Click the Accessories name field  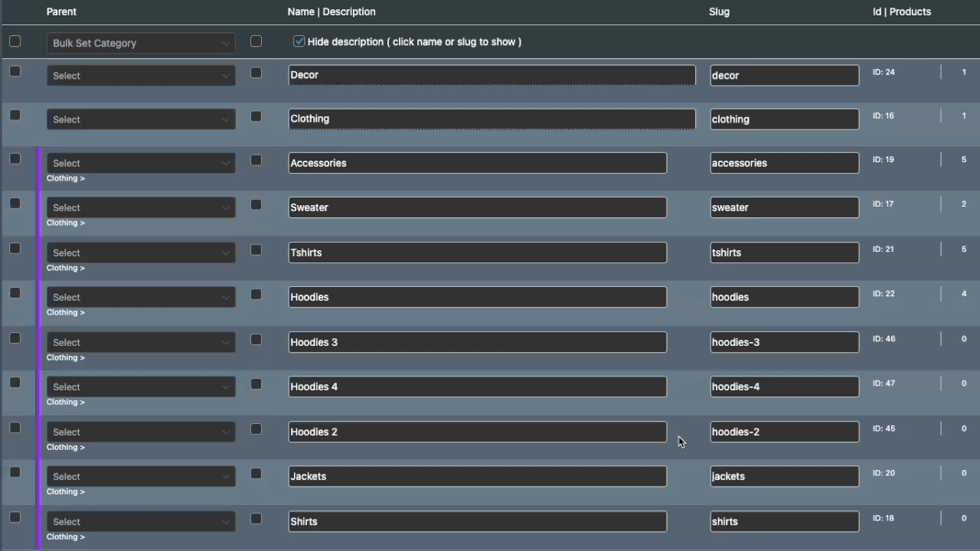pos(477,163)
